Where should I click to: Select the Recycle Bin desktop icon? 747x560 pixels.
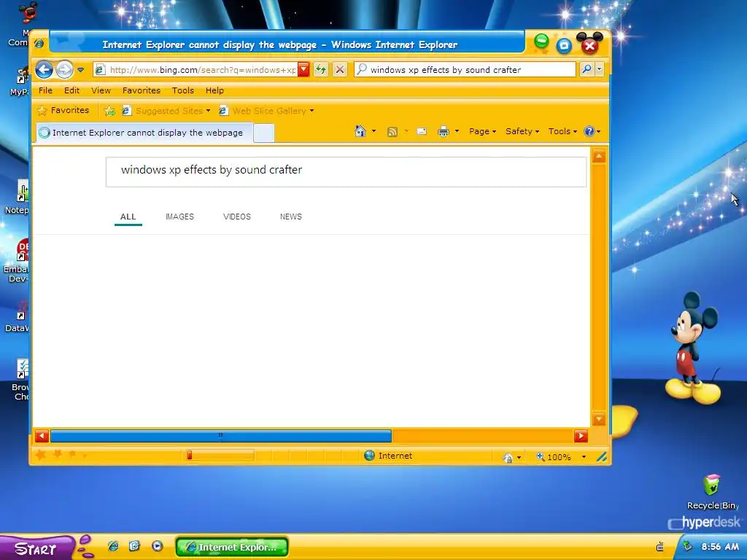(712, 492)
